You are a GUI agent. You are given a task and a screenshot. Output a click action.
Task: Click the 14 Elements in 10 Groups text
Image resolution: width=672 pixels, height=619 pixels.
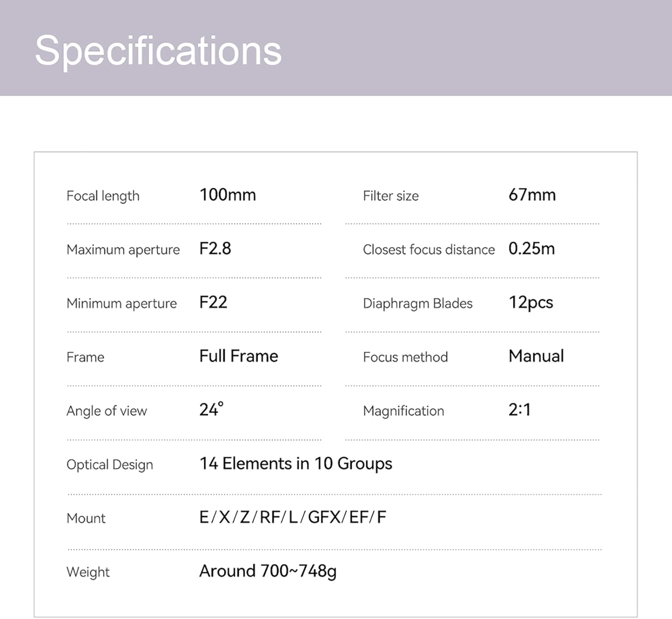(x=296, y=464)
